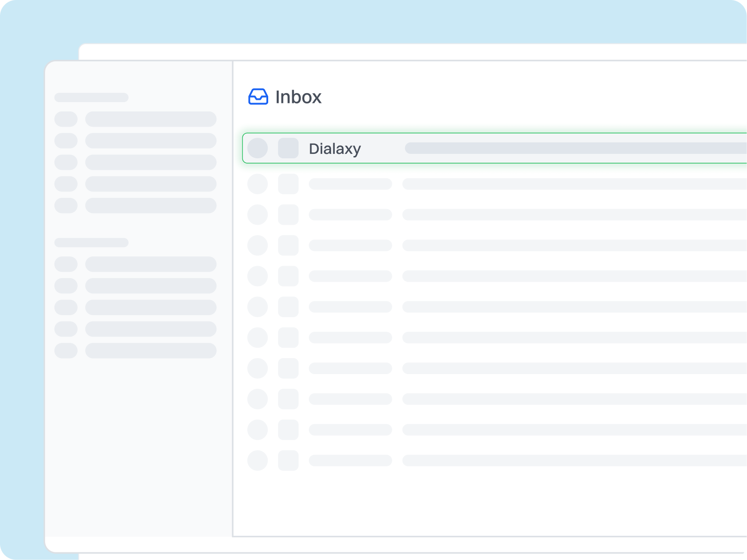Collapse the Inbox header section
747x560 pixels.
coord(298,97)
